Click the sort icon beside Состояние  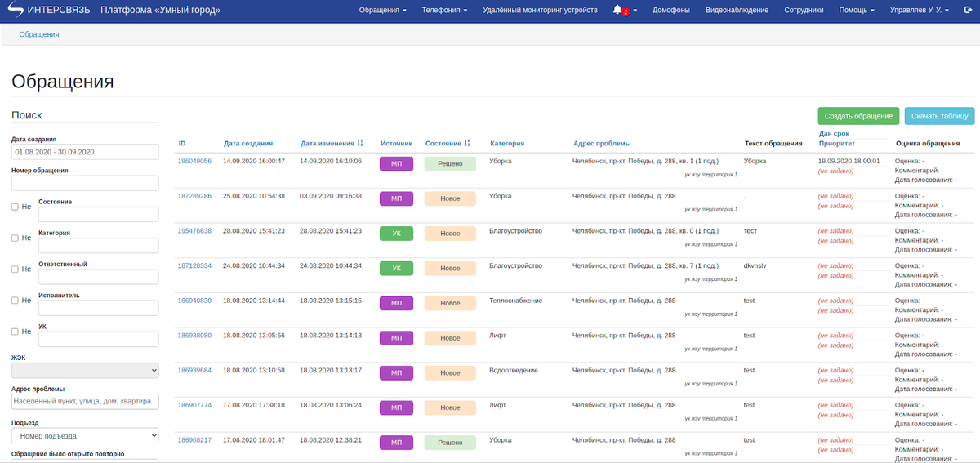click(x=467, y=143)
